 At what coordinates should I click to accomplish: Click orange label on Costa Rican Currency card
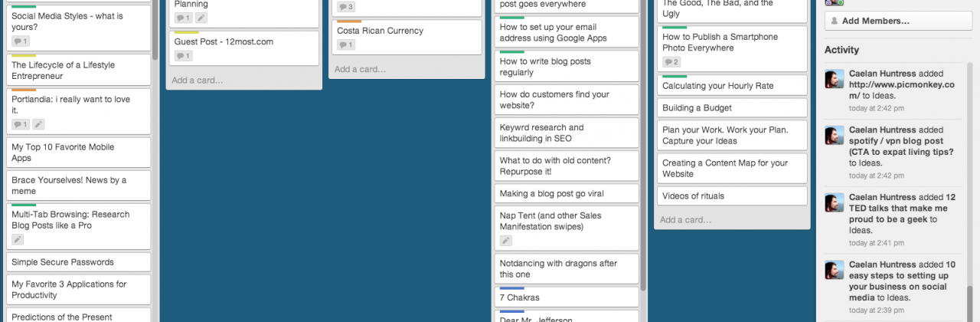[350, 21]
